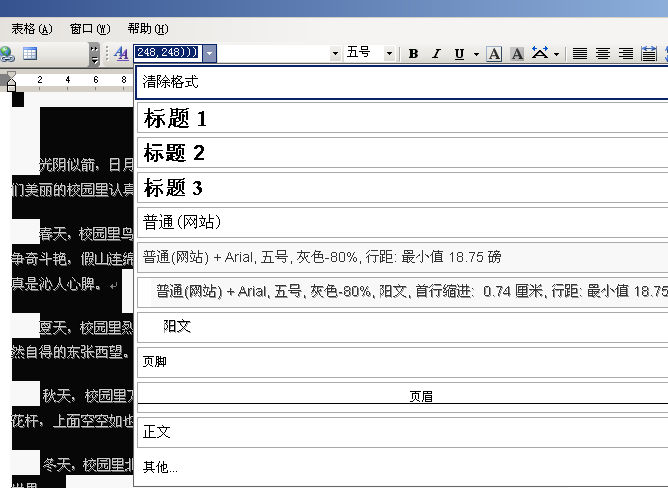Expand the toolbar options chevron
Viewport: 668px width, 488px height.
[94, 54]
